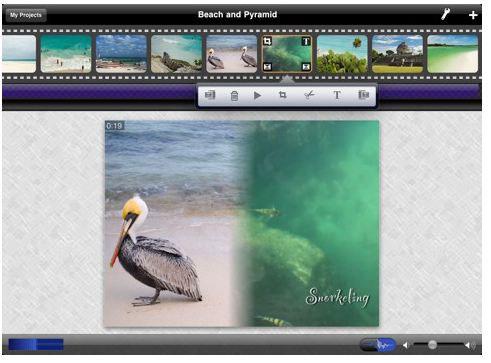Select the palm tree bushes thumbnail

(342, 54)
